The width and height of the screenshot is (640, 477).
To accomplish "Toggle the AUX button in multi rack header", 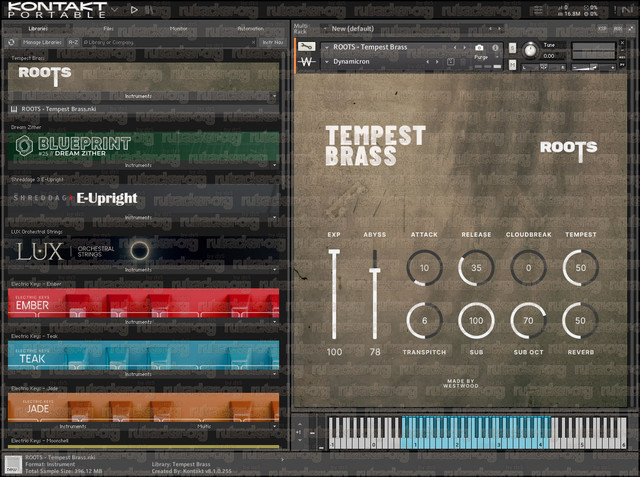I will pos(618,29).
